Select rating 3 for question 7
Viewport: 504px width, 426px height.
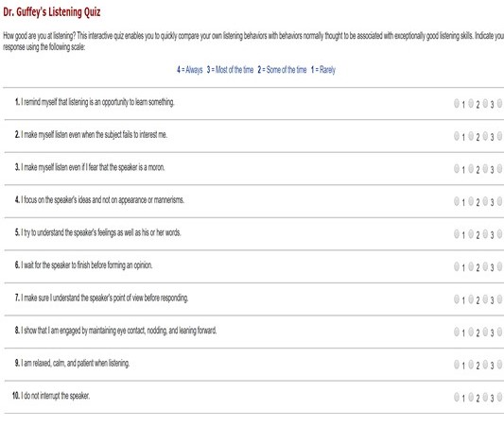(x=485, y=299)
